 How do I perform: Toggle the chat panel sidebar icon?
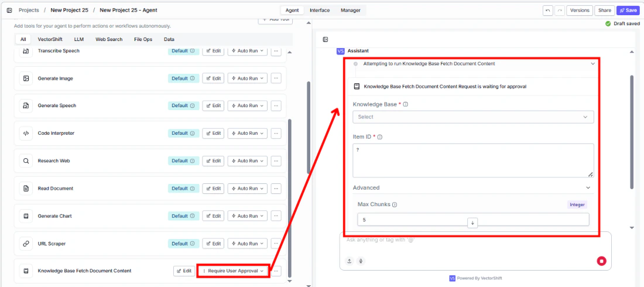coord(326,39)
